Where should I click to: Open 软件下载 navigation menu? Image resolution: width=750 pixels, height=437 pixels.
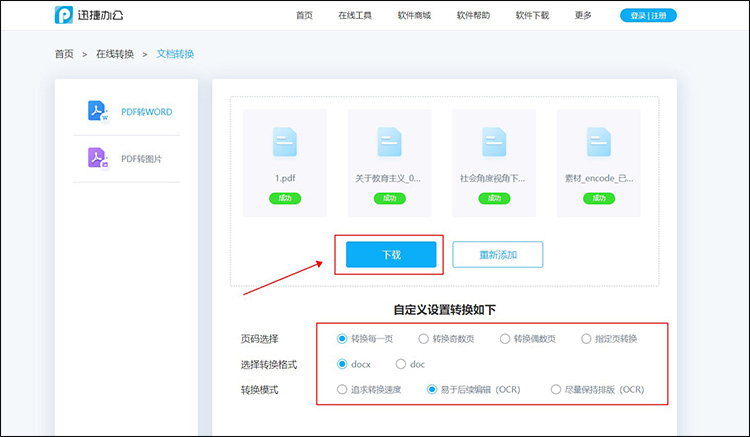point(532,15)
